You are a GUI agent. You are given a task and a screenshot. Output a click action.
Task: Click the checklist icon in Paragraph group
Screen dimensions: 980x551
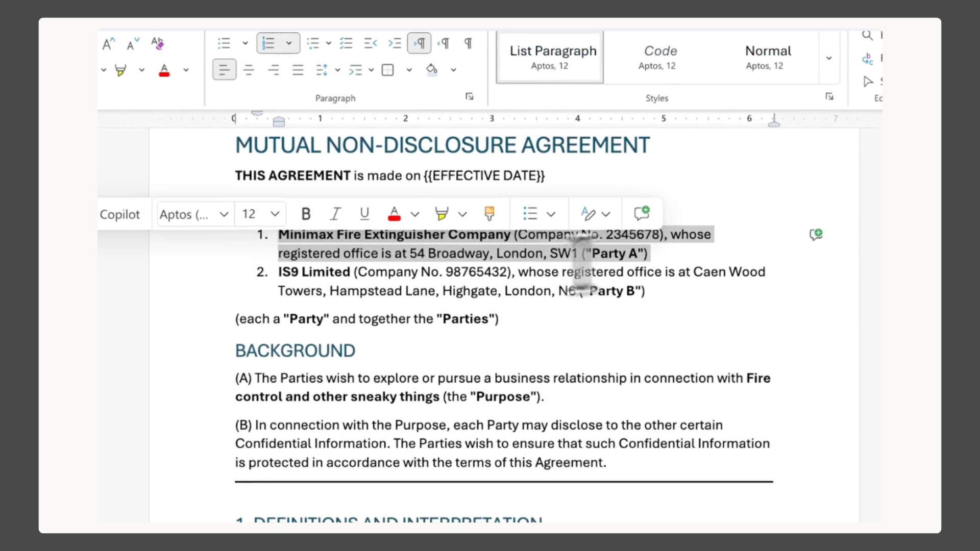(x=346, y=43)
